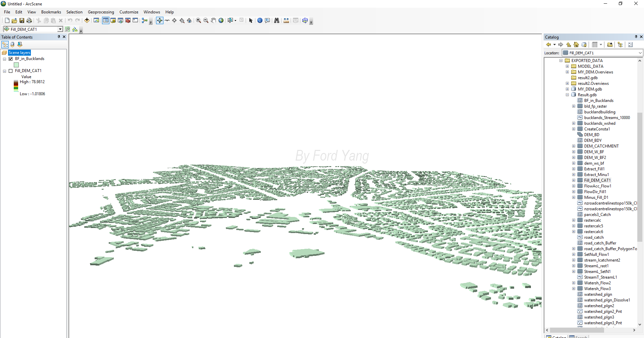This screenshot has width=644, height=338.
Task: Open the Windows menu
Action: (x=152, y=12)
